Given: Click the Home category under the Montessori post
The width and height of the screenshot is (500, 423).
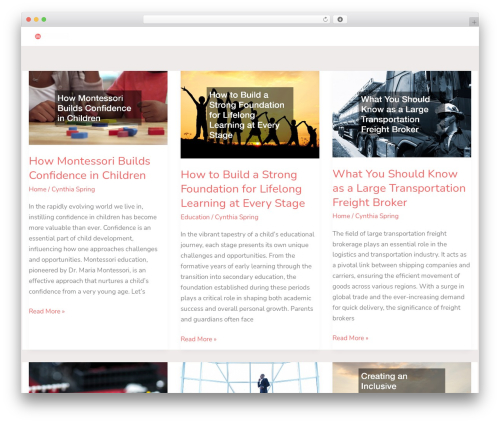Looking at the screenshot, I should tap(37, 189).
